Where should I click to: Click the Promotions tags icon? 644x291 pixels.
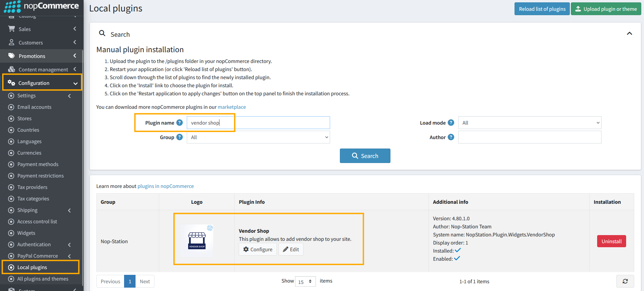click(11, 56)
